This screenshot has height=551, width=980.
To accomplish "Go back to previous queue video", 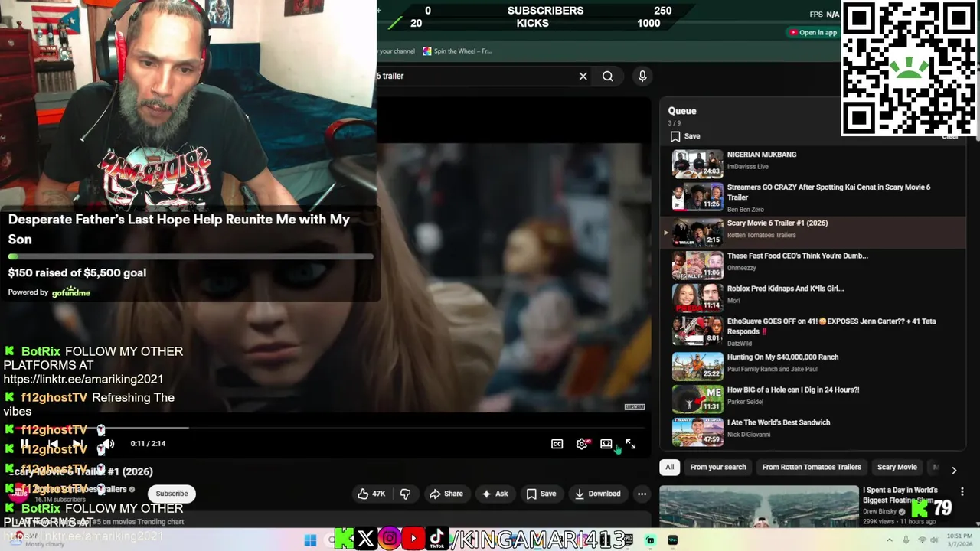I will tap(53, 444).
